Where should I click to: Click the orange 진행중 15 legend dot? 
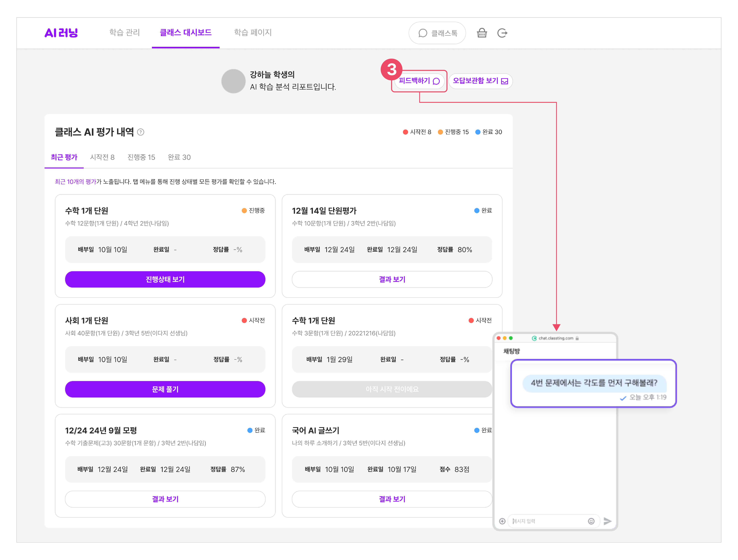coord(440,132)
